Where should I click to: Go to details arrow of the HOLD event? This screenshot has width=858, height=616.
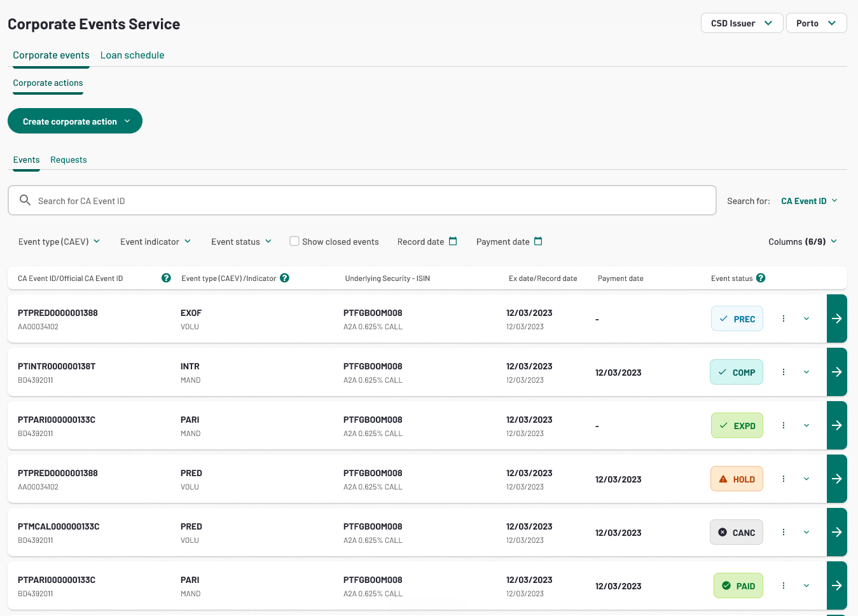(x=837, y=479)
